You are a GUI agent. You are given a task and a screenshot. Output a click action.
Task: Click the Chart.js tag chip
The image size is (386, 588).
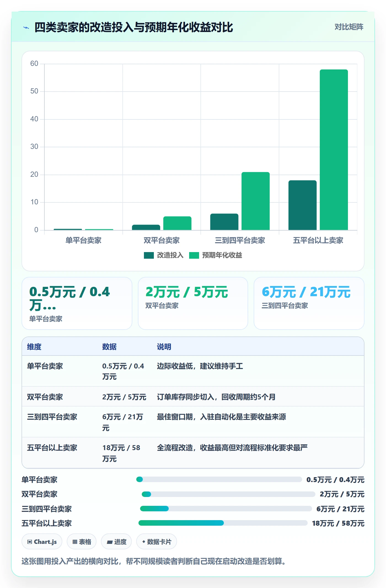42,542
